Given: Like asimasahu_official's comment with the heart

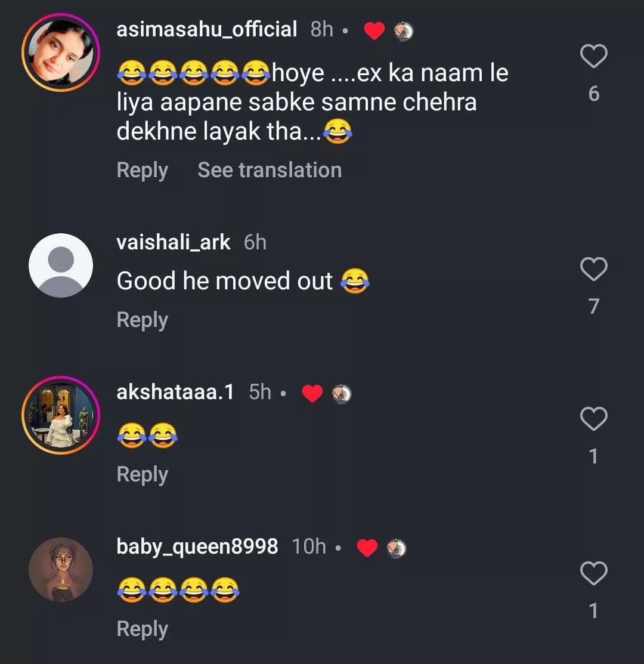Looking at the screenshot, I should tap(593, 57).
